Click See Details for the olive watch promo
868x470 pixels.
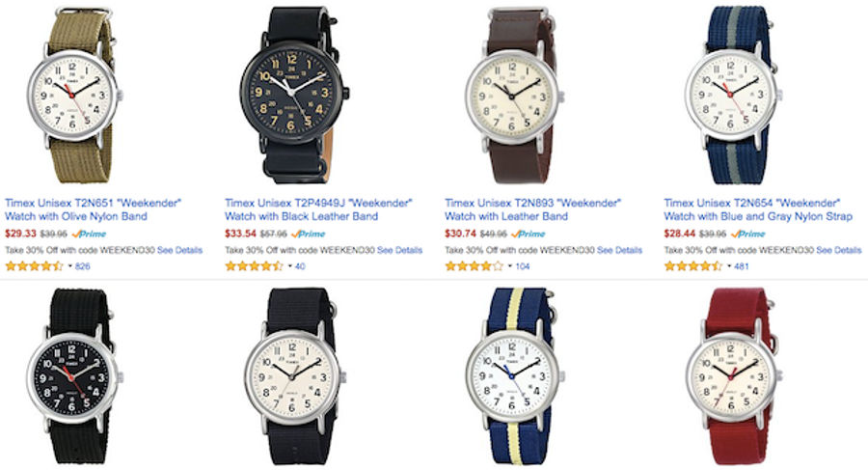pos(180,250)
